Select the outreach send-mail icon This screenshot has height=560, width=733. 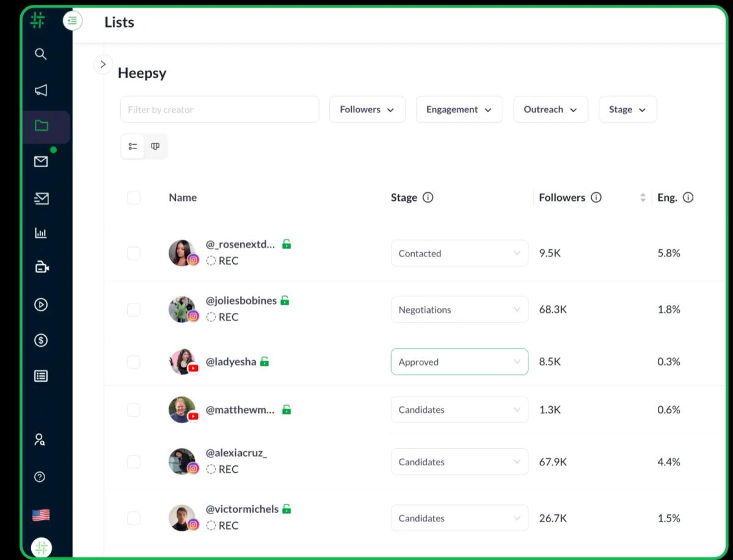click(40, 197)
